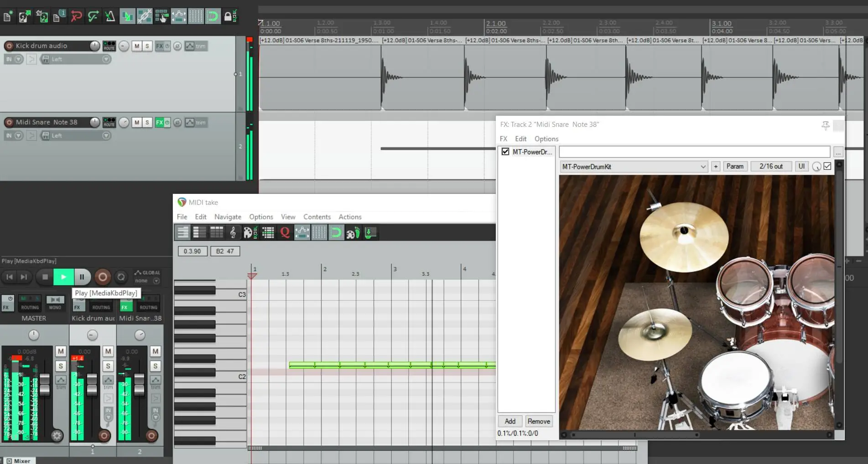Open Project Settings icon with info badge
The image size is (868, 464).
tap(58, 16)
